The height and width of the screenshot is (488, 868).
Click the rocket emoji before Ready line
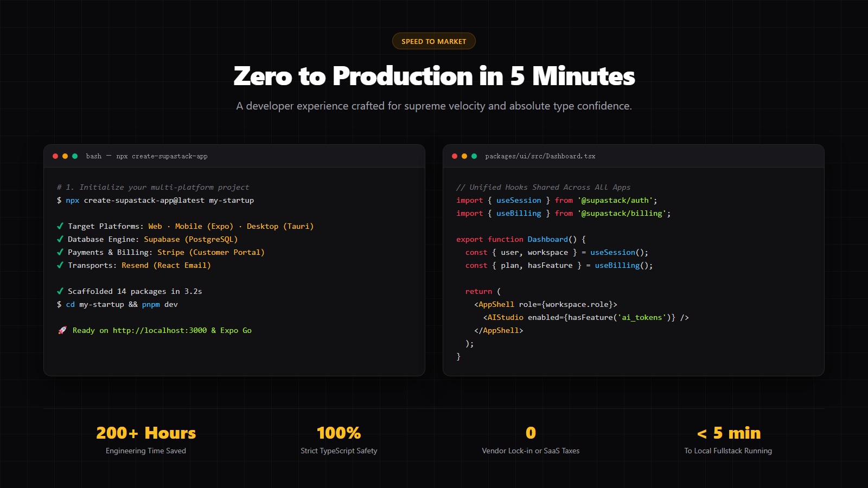click(x=62, y=330)
